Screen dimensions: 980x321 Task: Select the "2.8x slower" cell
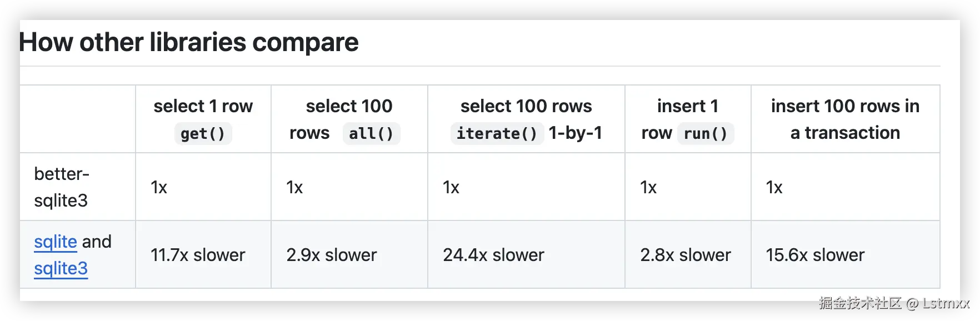(686, 255)
